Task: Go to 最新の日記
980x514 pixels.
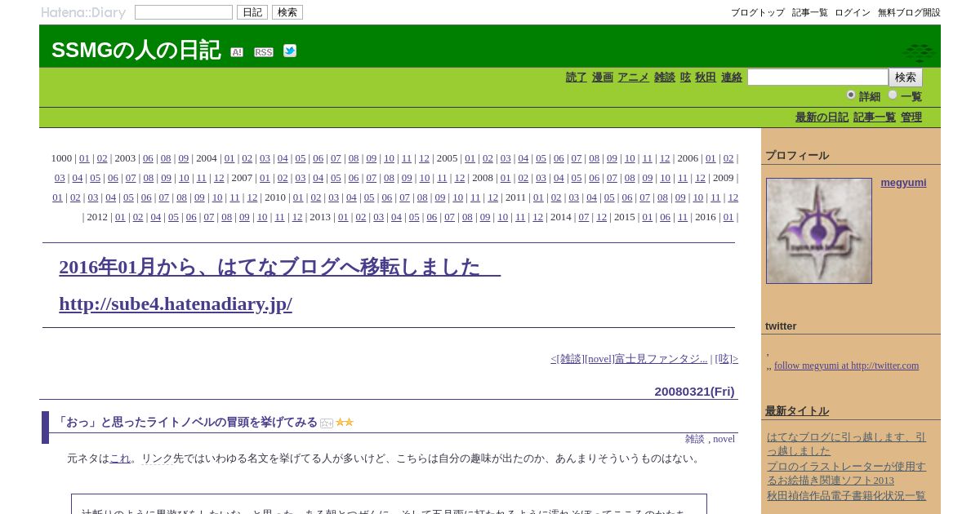Action: click(x=822, y=117)
